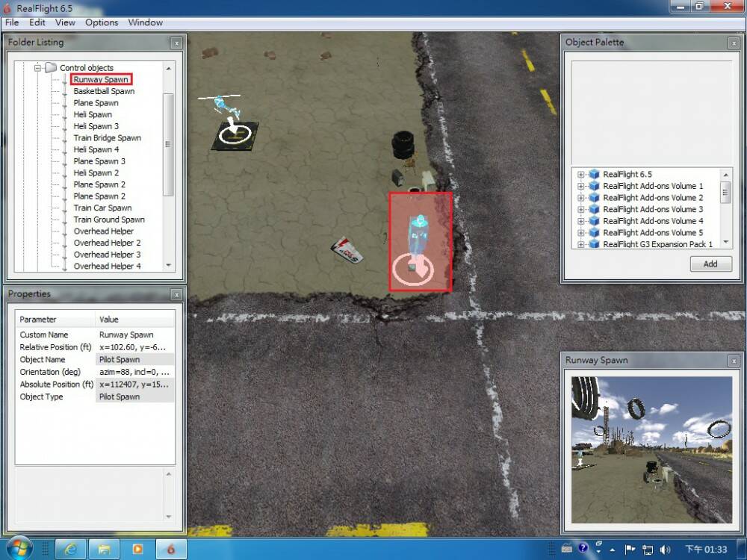
Task: Expand RealFlight Add-ons Volume 4
Action: (580, 221)
